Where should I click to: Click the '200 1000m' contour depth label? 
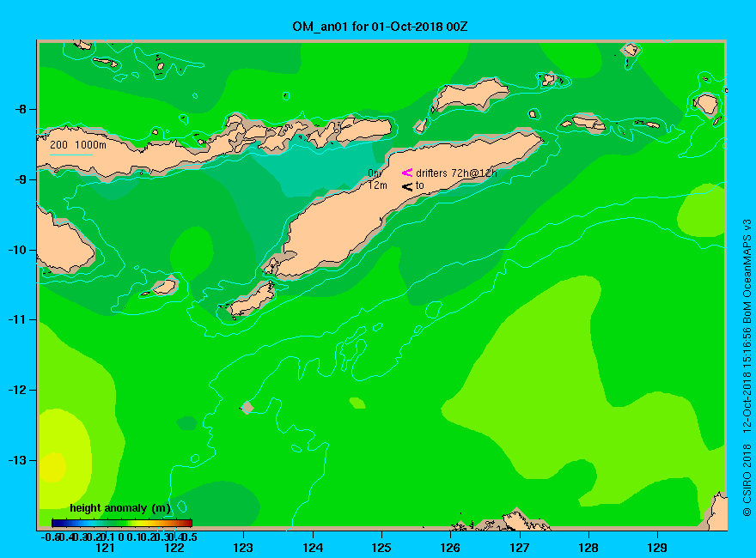78,144
